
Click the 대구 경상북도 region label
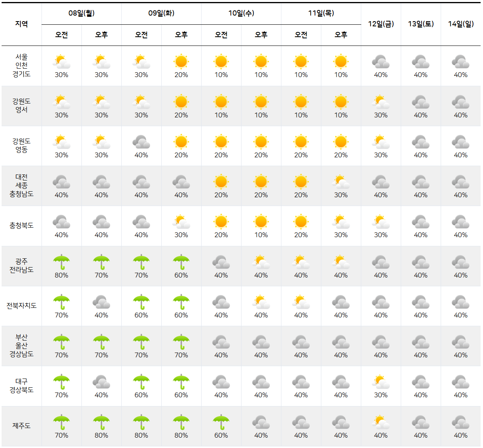22,386
